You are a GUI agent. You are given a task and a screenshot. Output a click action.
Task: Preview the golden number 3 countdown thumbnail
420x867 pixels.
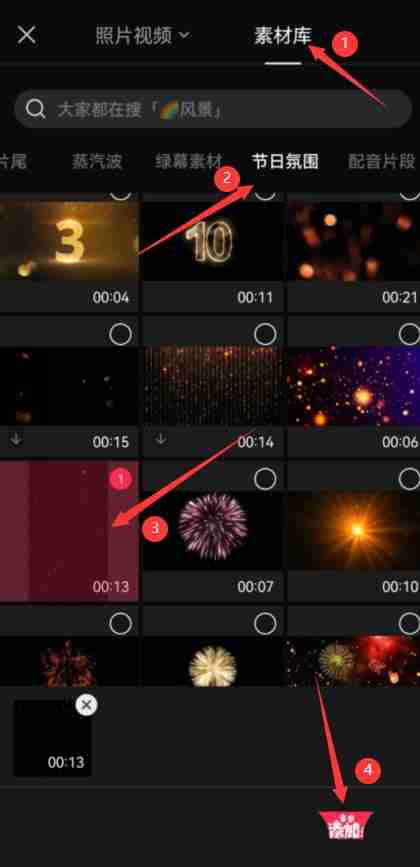pyautogui.click(x=69, y=241)
